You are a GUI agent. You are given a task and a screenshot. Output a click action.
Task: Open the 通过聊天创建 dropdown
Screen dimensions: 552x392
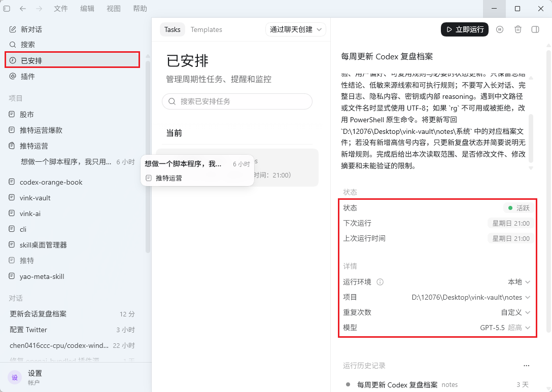point(296,29)
